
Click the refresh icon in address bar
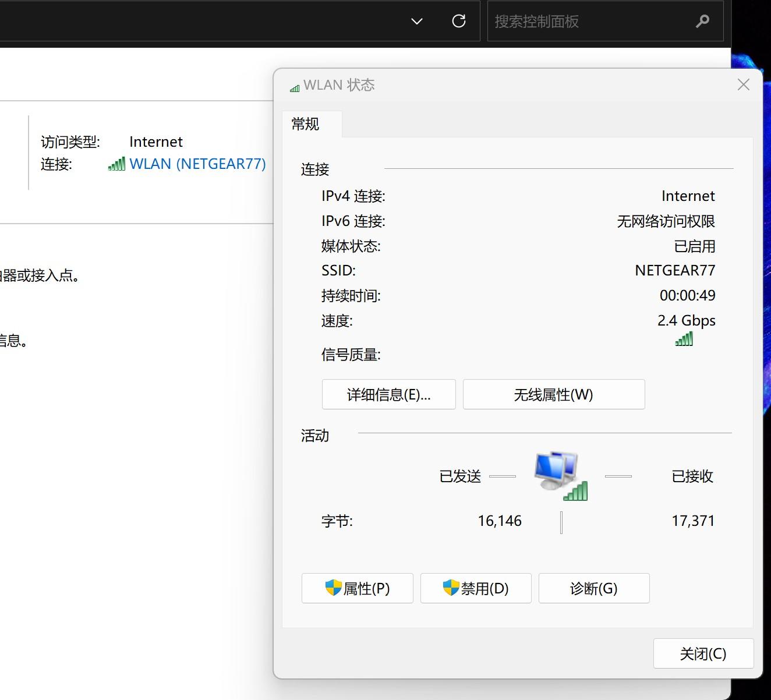click(x=459, y=21)
